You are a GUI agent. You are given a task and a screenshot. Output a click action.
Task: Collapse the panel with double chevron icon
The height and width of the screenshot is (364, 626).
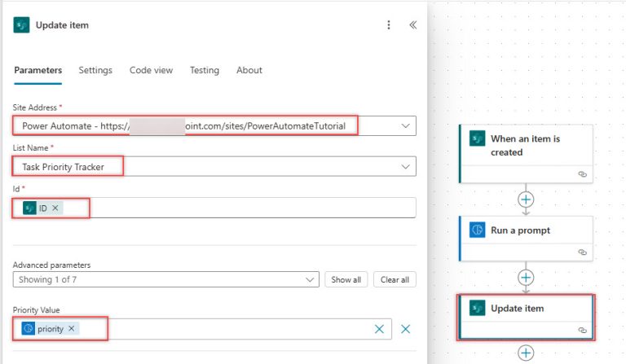click(412, 25)
